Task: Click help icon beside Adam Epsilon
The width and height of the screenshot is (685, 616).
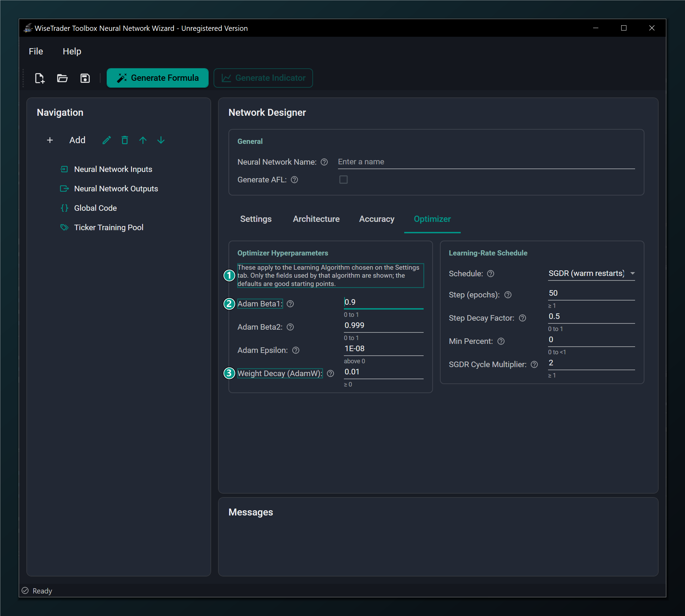Action: click(296, 350)
